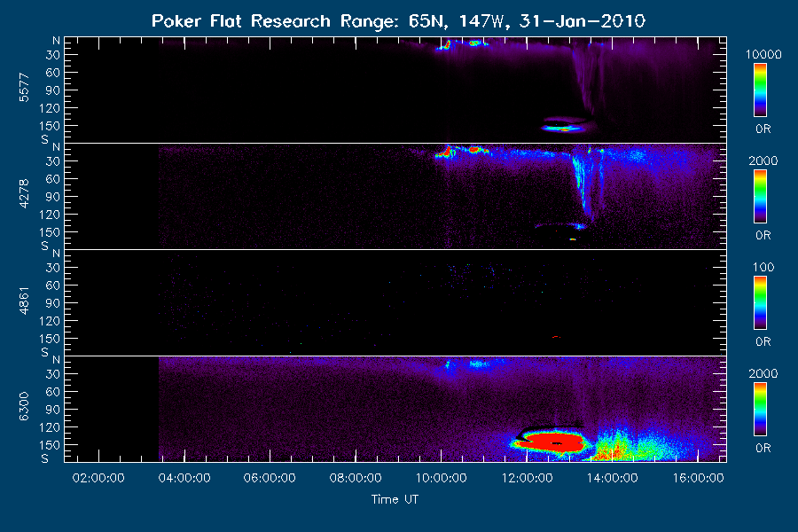
Task: Click the '120' tick label of the 4278 panel
Action: click(49, 215)
